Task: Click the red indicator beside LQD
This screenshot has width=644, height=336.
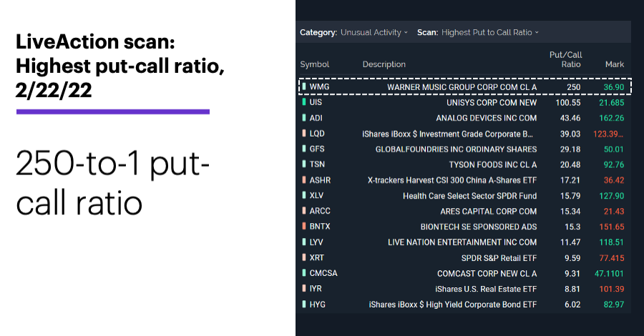Action: coord(304,134)
